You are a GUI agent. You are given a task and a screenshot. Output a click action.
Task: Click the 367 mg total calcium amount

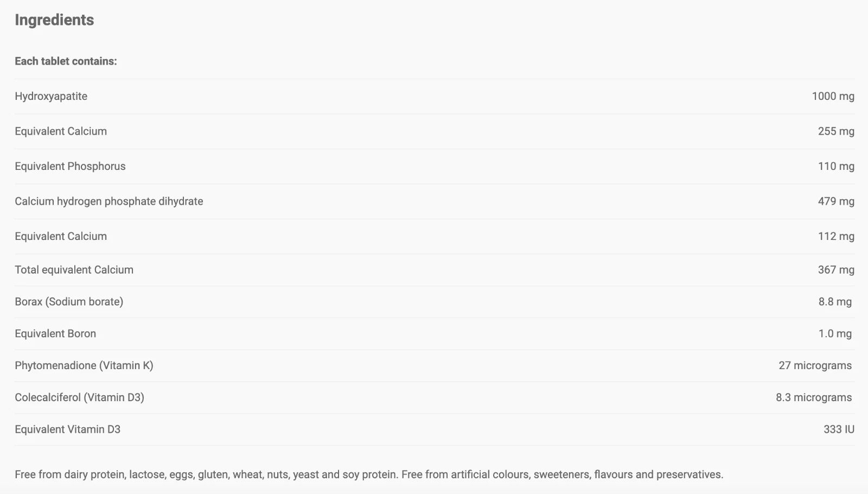[836, 270]
